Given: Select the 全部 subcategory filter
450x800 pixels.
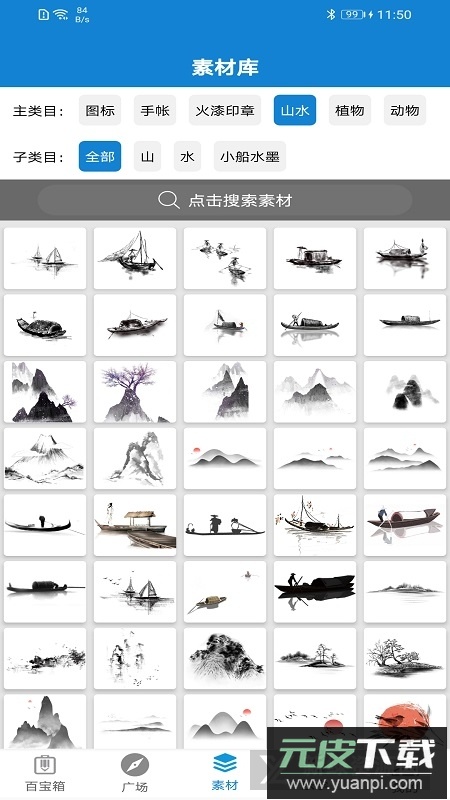Looking at the screenshot, I should (100, 156).
